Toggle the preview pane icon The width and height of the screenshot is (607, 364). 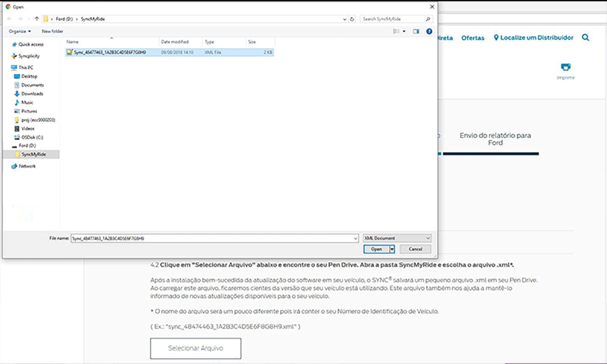click(x=416, y=31)
